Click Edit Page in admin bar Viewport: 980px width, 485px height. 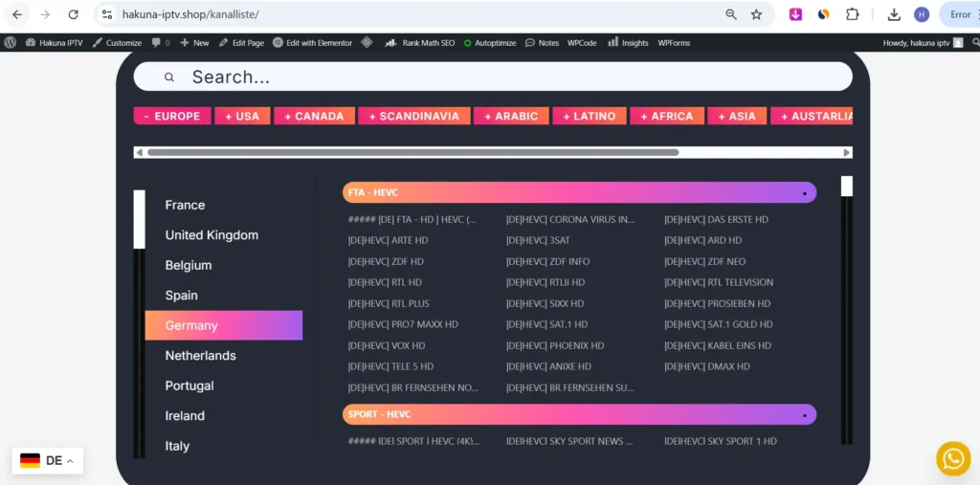click(x=241, y=42)
